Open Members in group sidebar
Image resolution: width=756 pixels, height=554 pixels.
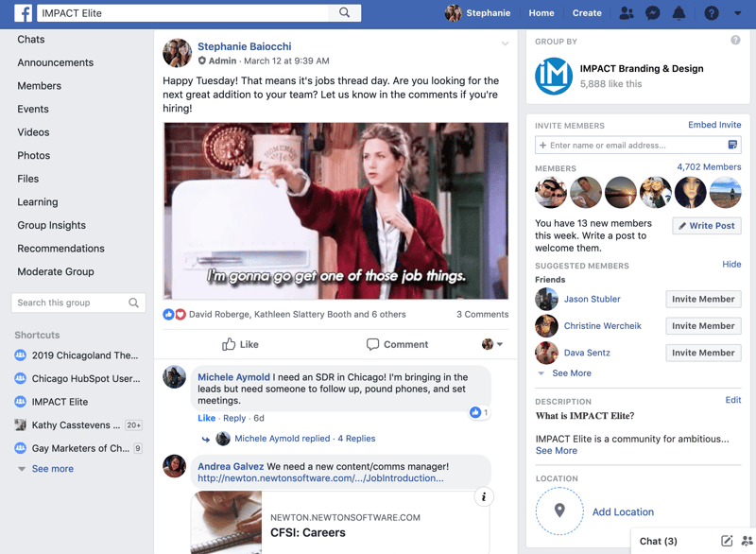[40, 86]
